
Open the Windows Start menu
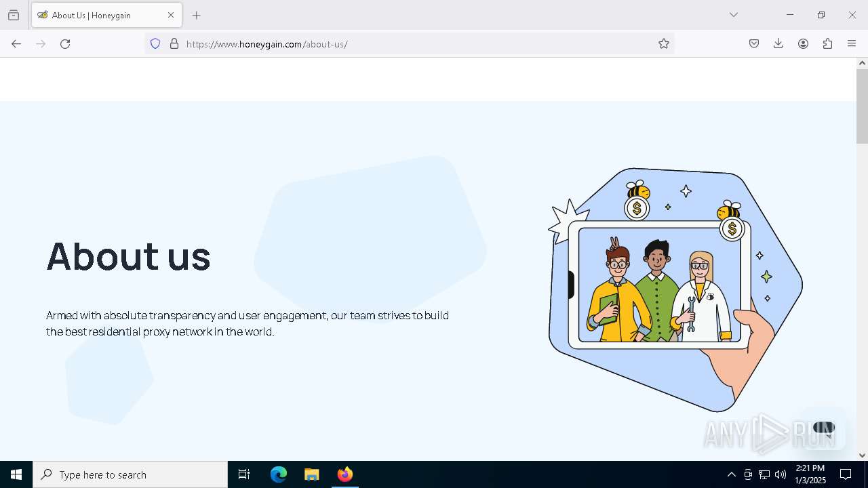tap(16, 474)
